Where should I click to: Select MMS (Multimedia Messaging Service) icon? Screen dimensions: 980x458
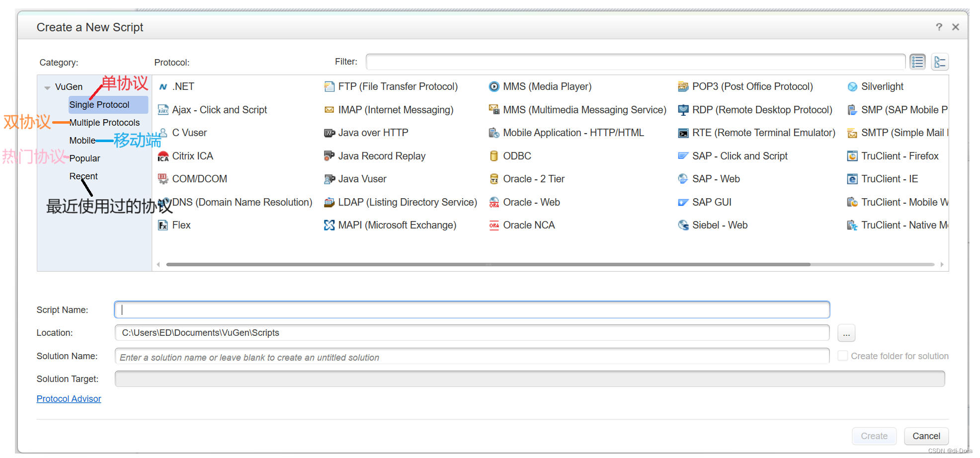click(x=494, y=110)
